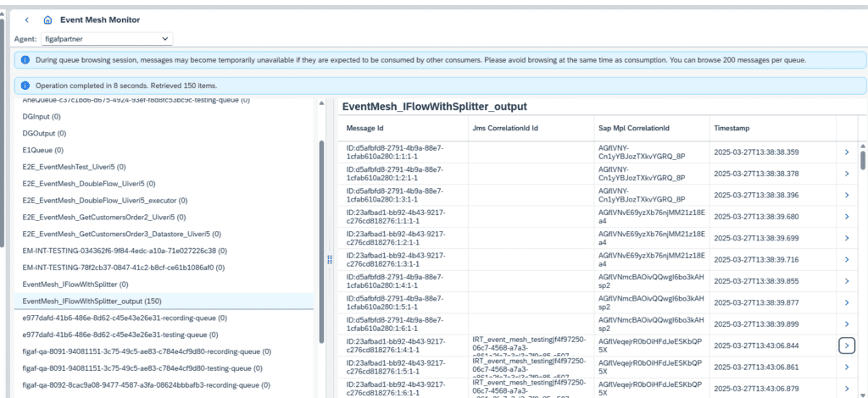
Task: Click the queue list vertical scrollbar thumb
Action: tap(321, 241)
